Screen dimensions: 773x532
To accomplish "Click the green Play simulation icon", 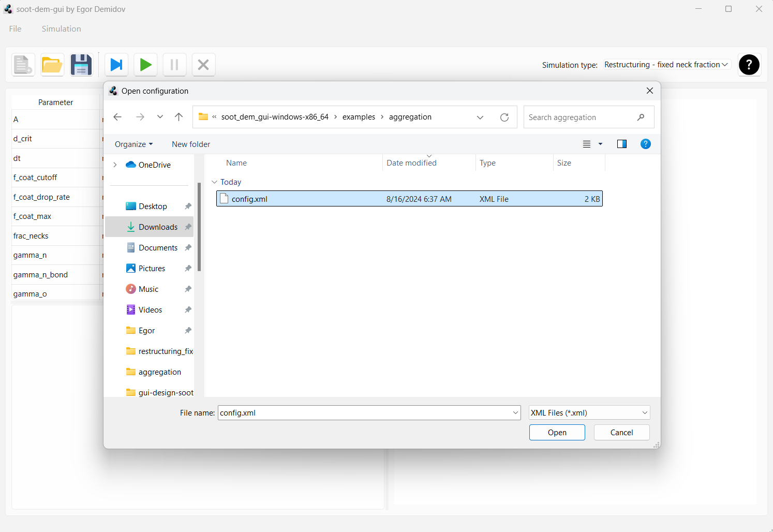I will tap(145, 65).
